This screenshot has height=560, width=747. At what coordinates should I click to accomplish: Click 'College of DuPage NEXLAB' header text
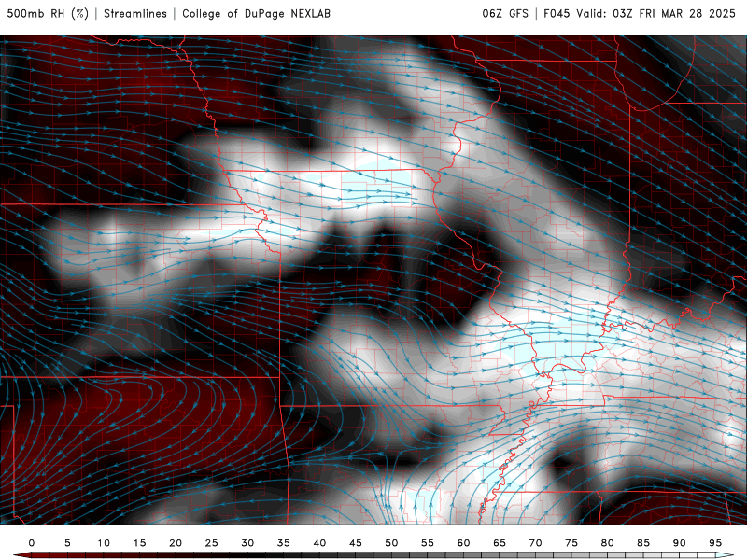coord(256,14)
